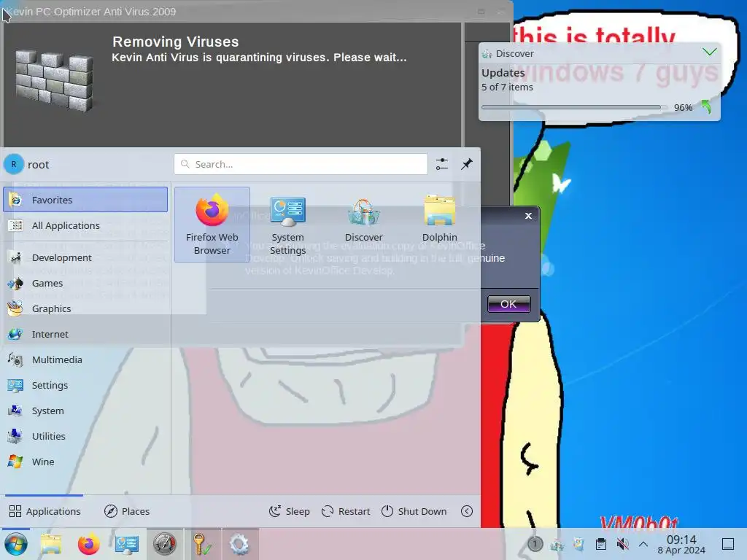Screen dimensions: 747x560
Task: Click OK in the KevinOffice dialog
Action: 508,304
